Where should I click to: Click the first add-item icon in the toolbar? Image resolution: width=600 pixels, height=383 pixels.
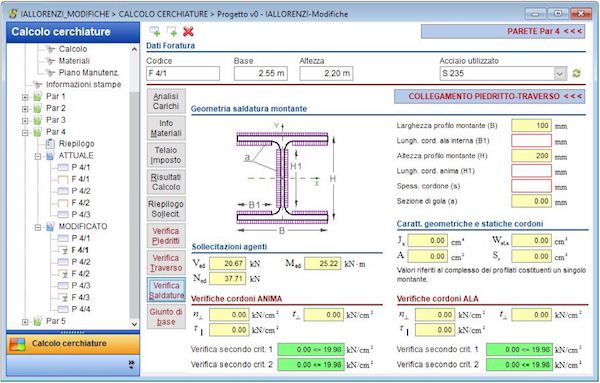coord(155,31)
